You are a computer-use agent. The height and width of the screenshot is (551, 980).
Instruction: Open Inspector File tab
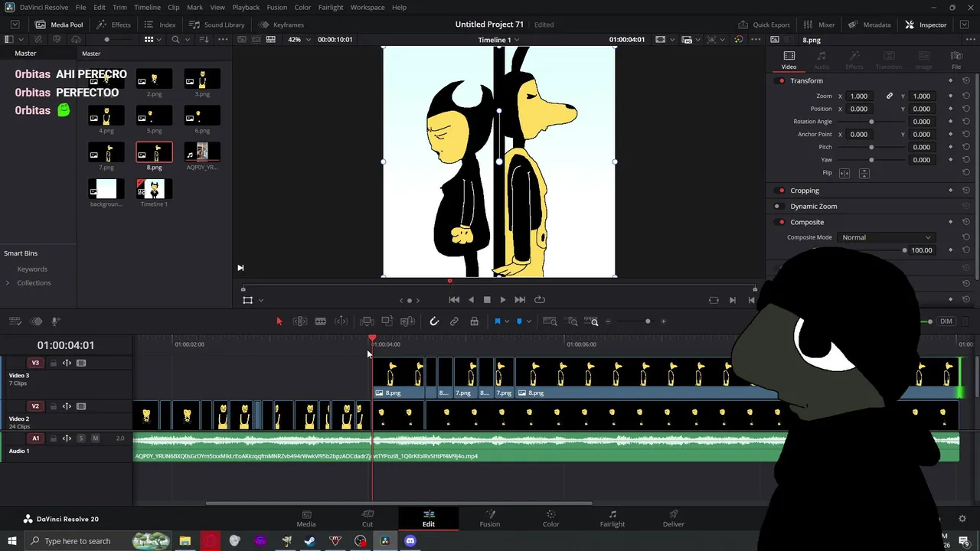(956, 60)
